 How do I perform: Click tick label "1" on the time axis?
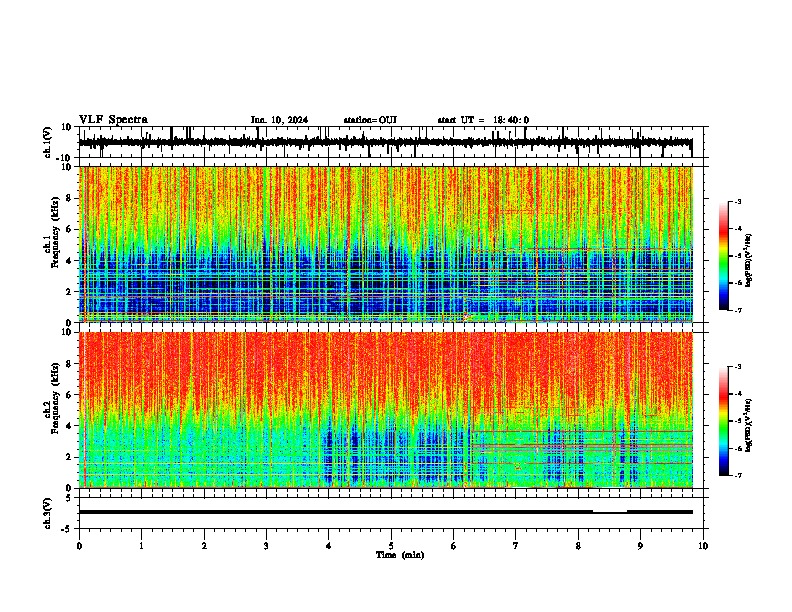(141, 546)
